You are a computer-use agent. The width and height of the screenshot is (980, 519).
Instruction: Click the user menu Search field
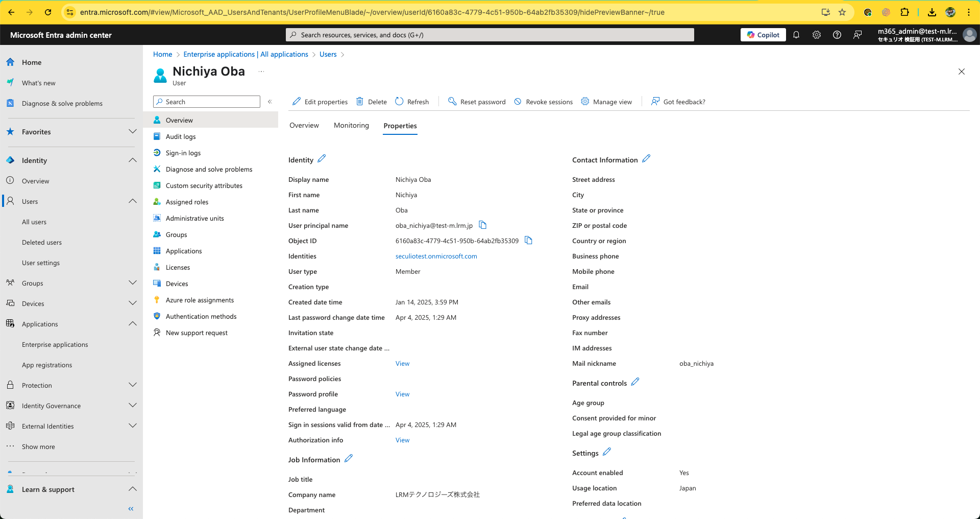pos(207,102)
